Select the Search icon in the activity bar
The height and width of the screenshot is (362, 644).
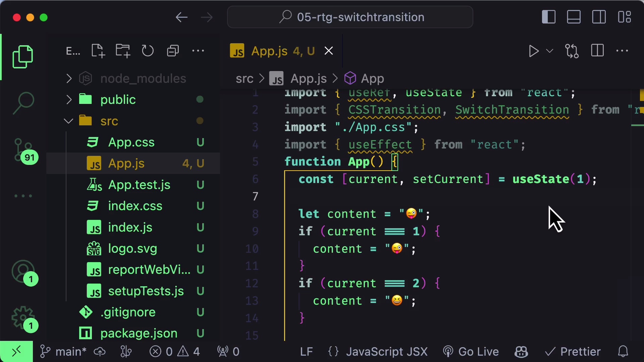point(23,102)
